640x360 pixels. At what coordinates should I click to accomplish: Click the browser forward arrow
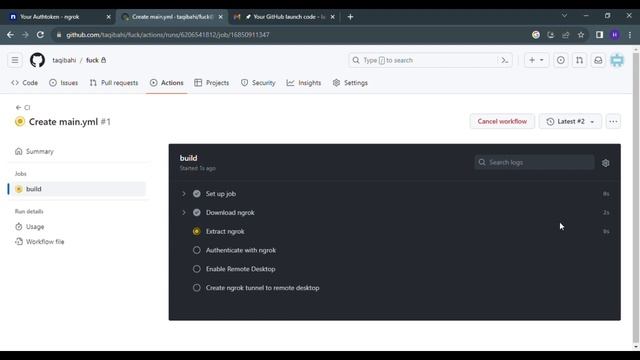pyautogui.click(x=25, y=35)
